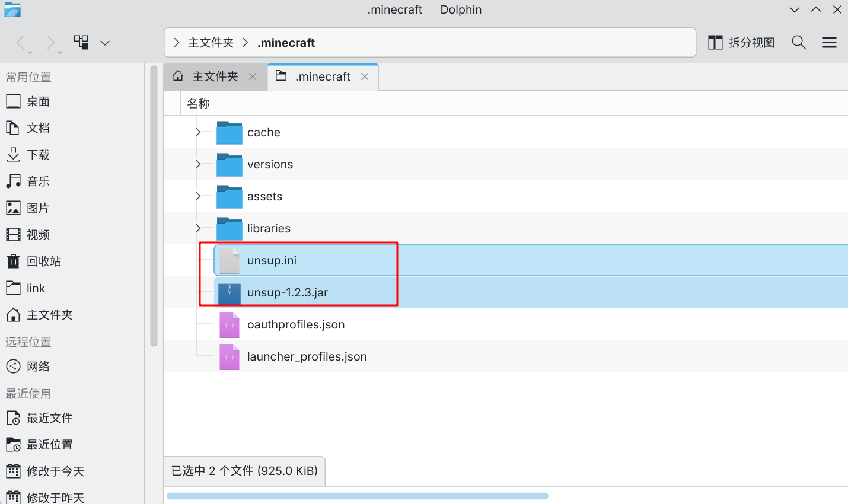Expand the assets folder tree
The width and height of the screenshot is (848, 504).
click(198, 196)
